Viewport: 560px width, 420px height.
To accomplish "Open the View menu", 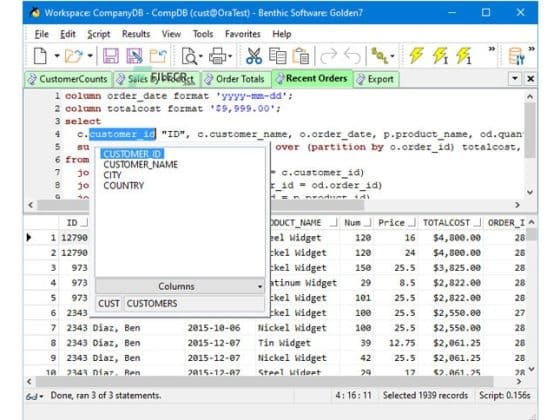I will (171, 34).
